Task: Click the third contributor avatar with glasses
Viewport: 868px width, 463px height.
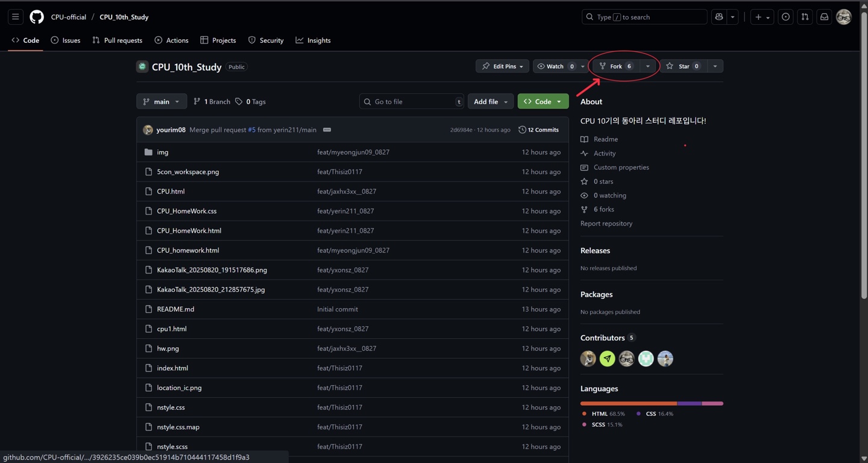Action: point(627,359)
